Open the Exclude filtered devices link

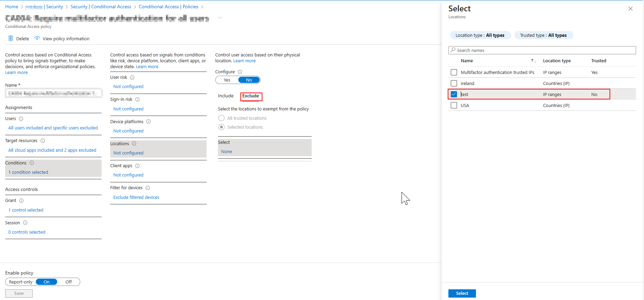[136, 197]
